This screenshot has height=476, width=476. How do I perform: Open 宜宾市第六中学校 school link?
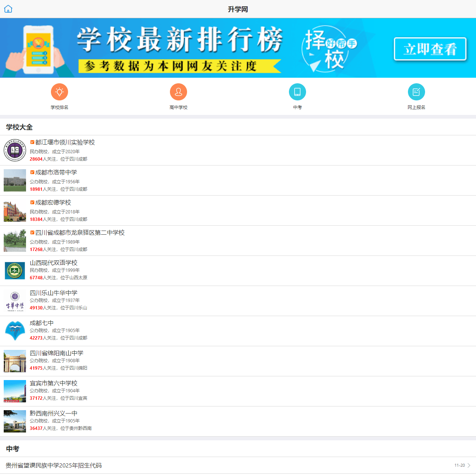[x=54, y=383]
